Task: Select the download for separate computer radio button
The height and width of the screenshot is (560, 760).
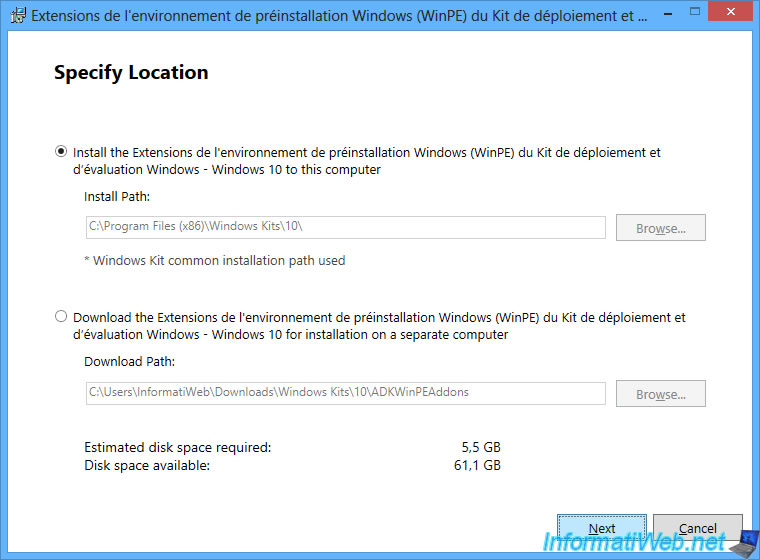Action: pyautogui.click(x=62, y=317)
